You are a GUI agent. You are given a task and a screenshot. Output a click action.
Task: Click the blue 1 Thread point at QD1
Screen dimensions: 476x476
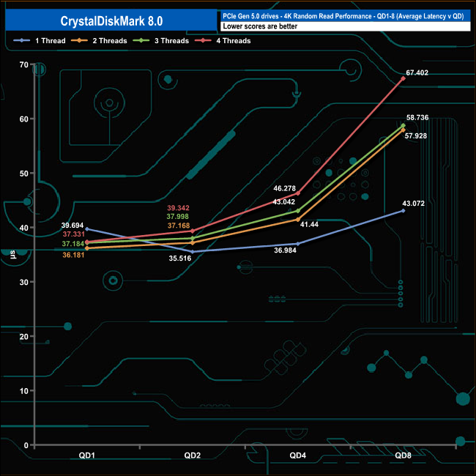[87, 229]
